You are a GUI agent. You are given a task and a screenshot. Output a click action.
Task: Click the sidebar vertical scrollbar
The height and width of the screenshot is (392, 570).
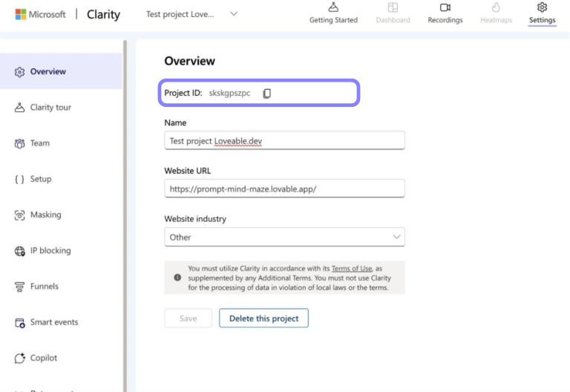(125, 216)
